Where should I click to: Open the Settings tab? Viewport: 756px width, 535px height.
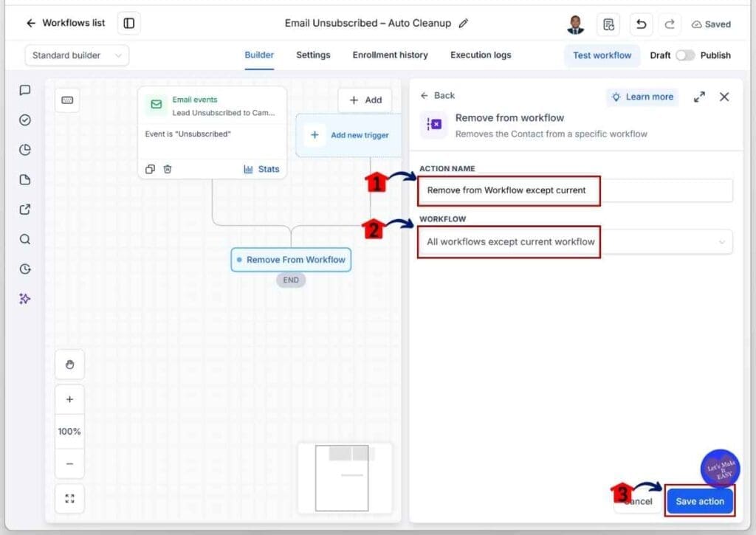coord(313,55)
